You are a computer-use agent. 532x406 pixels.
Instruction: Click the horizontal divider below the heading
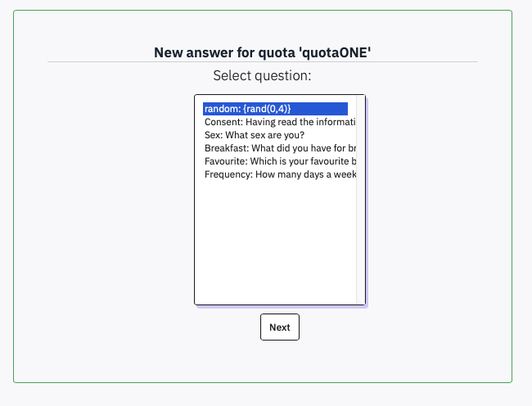[262, 62]
